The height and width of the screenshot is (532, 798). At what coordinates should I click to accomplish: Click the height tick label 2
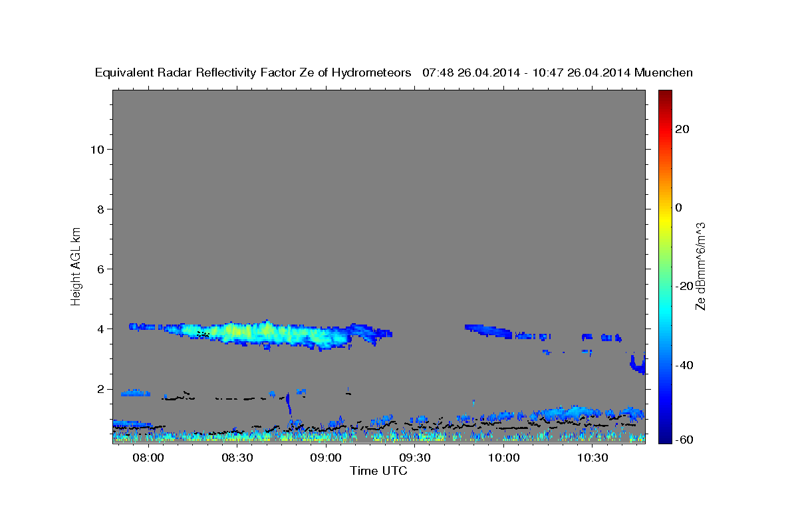pos(101,389)
